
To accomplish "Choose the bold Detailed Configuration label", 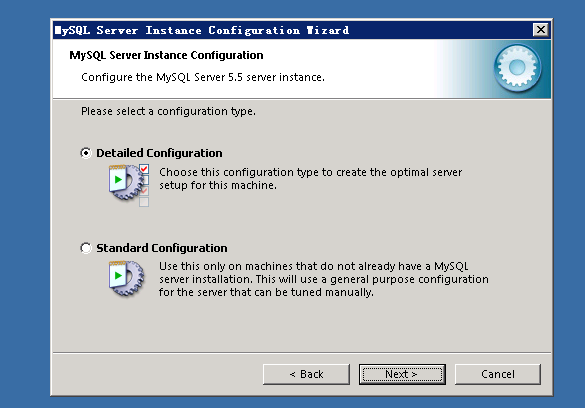I will [159, 153].
